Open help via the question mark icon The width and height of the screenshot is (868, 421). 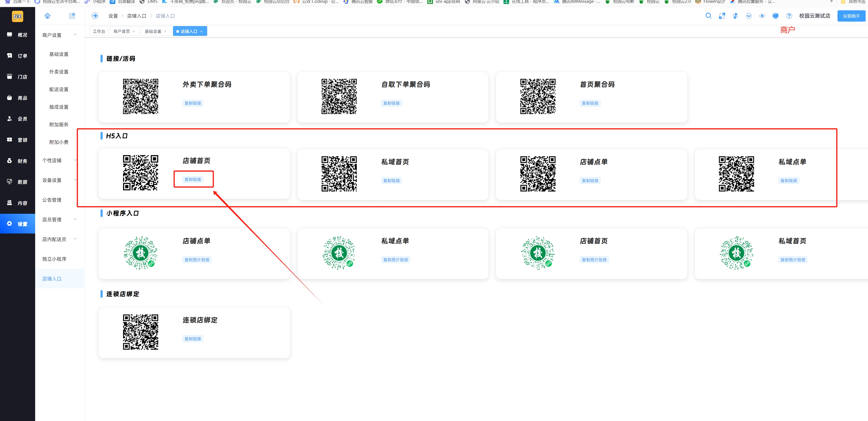tap(789, 16)
